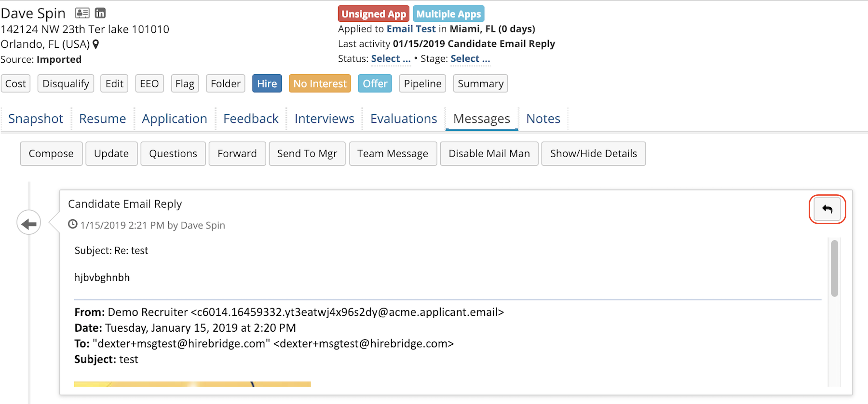This screenshot has height=404, width=868.
Task: Open the Interviews tab
Action: tap(324, 119)
